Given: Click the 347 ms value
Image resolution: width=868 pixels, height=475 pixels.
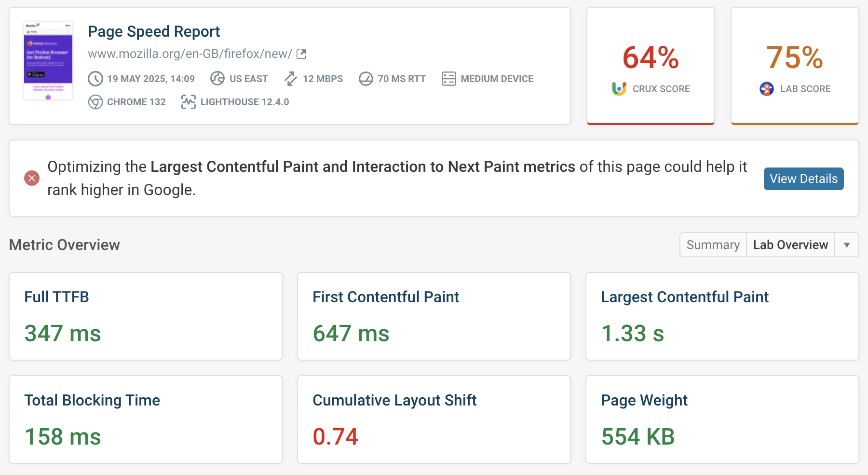Looking at the screenshot, I should point(63,334).
